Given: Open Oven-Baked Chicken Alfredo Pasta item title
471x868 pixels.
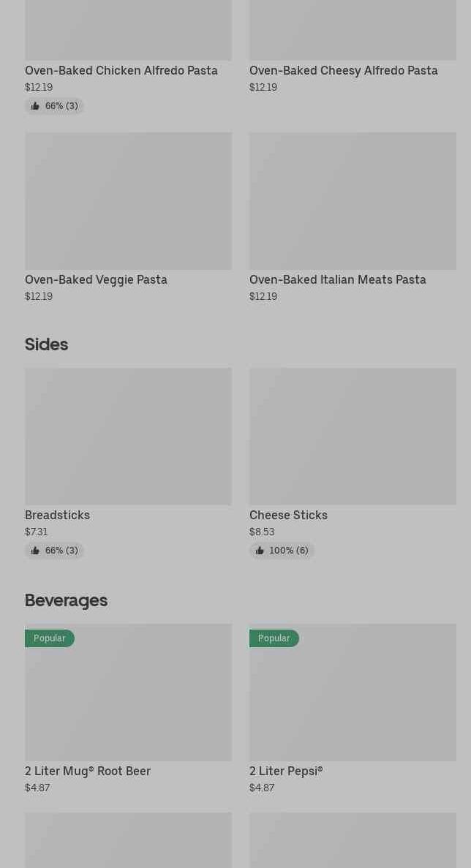Looking at the screenshot, I should pyautogui.click(x=121, y=71).
